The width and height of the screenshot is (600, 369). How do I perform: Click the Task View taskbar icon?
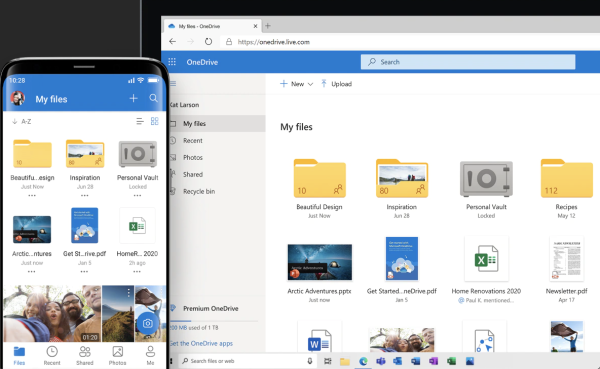tap(328, 361)
